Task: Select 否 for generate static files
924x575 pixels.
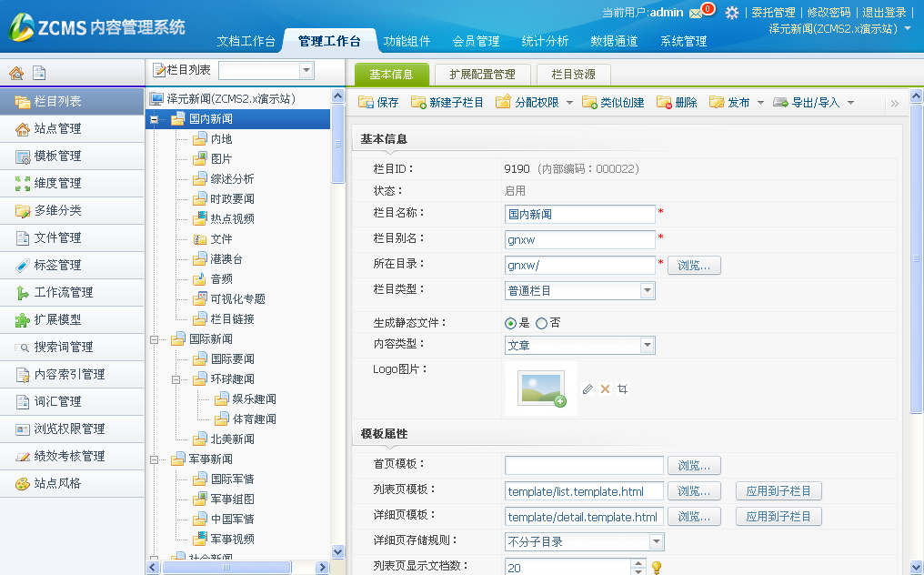Action: pos(542,323)
